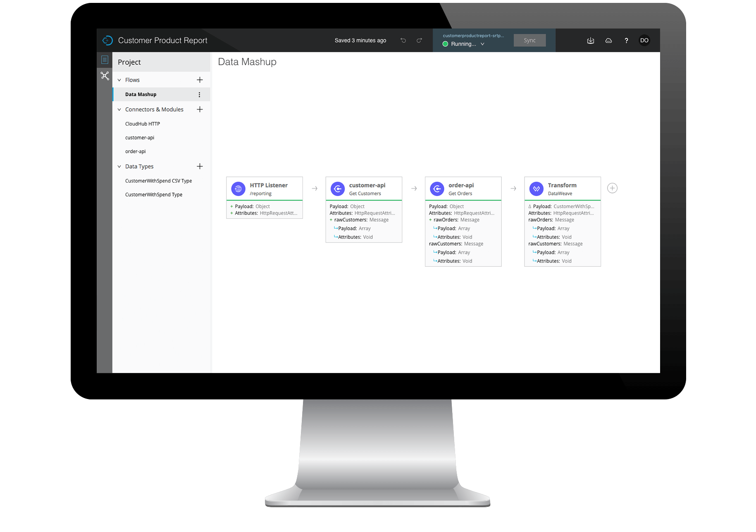Add a connector with Connectors & Modules plus
Image resolution: width=756 pixels, height=532 pixels.
(200, 109)
